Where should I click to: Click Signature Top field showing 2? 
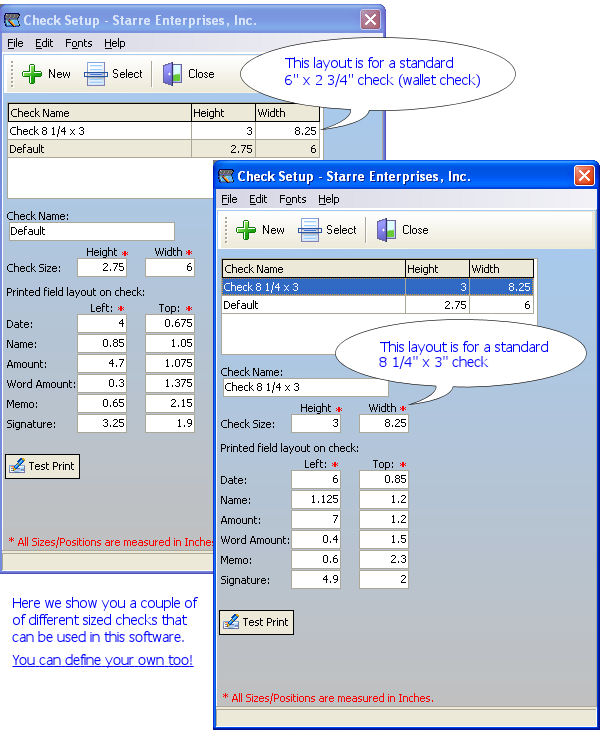pos(384,580)
